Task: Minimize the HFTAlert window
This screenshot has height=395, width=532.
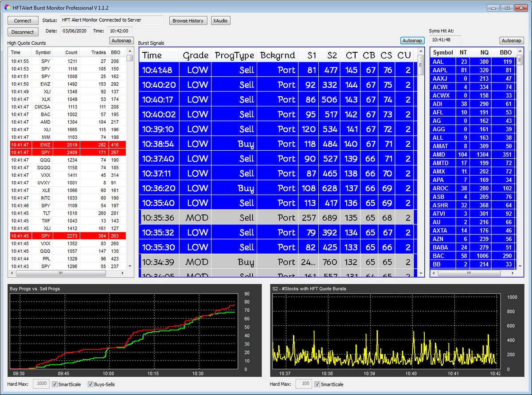Action: tap(493, 8)
